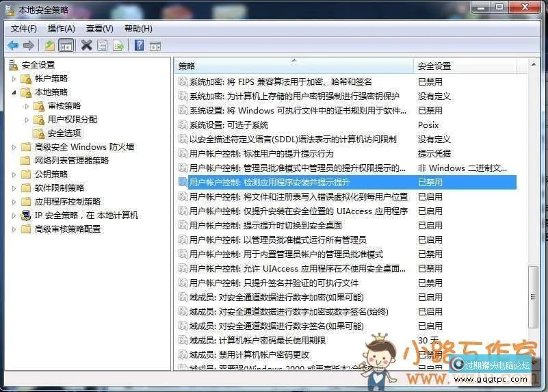
Task: Select policy 以安全描述符定义语言(SDDL) row
Action: 293,139
